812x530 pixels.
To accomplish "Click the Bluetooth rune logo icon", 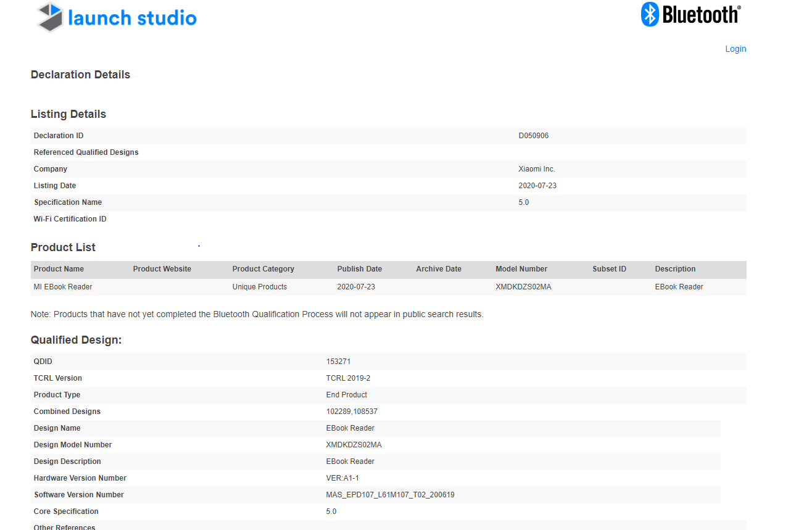I will coord(650,14).
